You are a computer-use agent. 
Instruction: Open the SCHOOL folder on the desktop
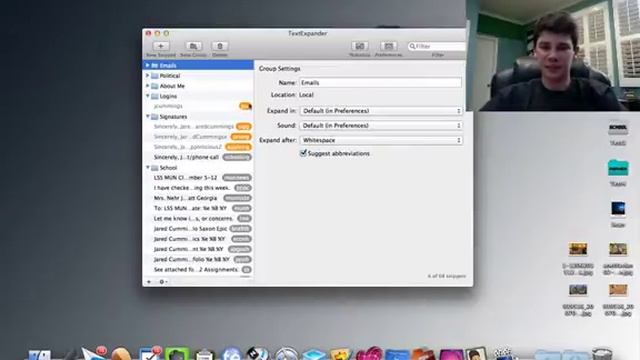(x=618, y=128)
